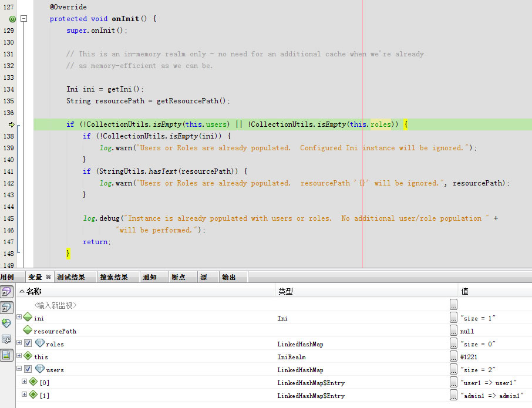Open the ellipsis editor for [0] value
Viewport: 532px width, 408px height.
tap(454, 382)
